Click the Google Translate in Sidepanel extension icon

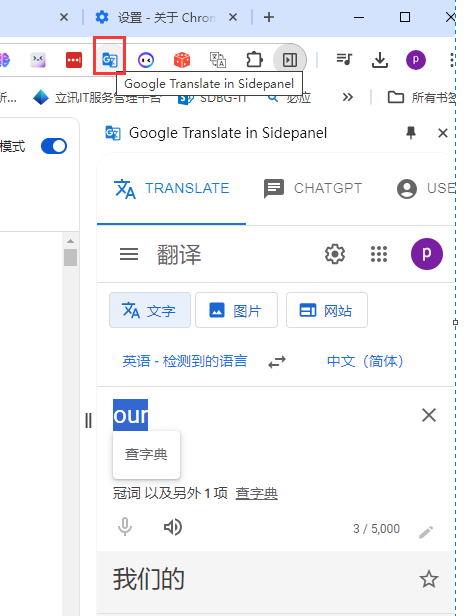110,60
